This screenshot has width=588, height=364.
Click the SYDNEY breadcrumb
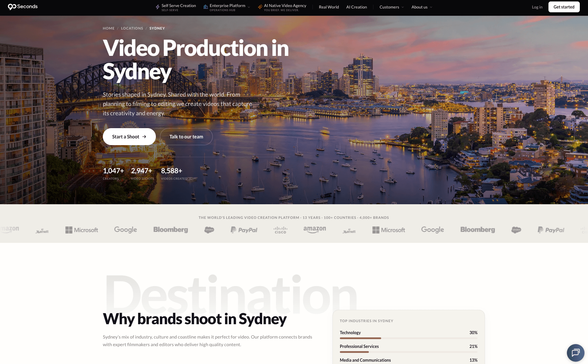pos(157,28)
